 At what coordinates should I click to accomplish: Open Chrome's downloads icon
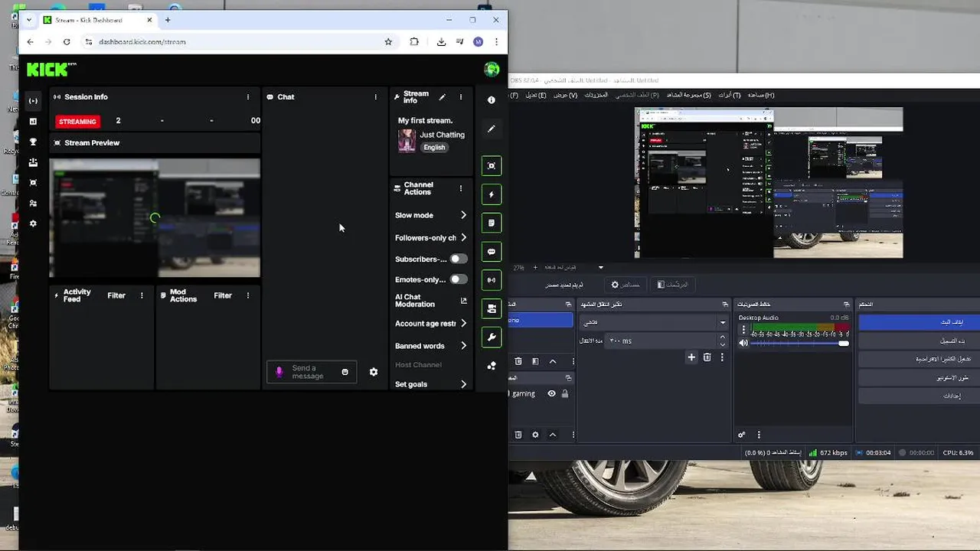pos(441,42)
